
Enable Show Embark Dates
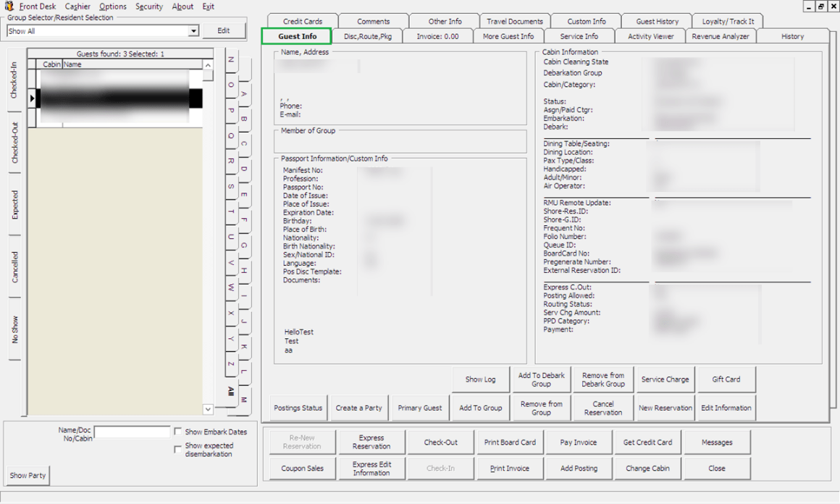177,431
